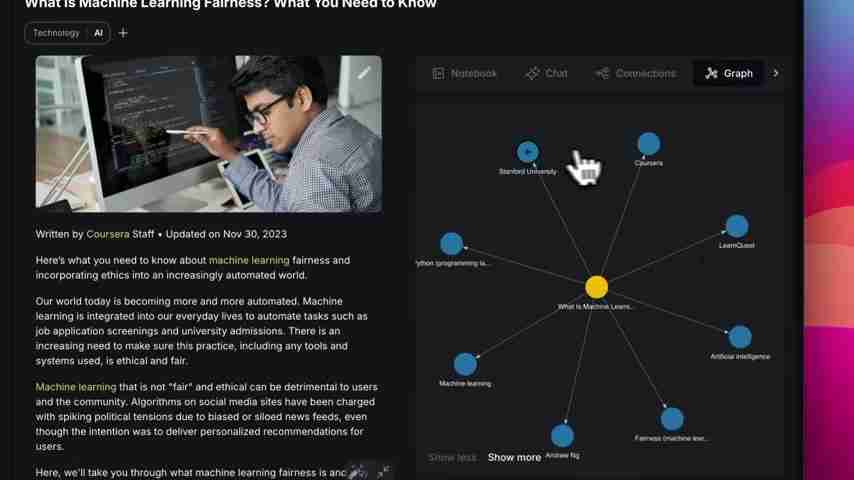Expand more tabs with right chevron
The image size is (854, 480).
point(776,73)
